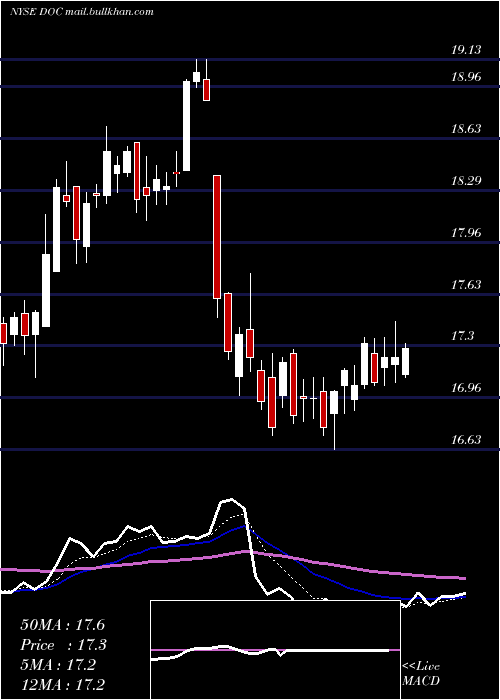This screenshot has width=500, height=700.
Task: Click the 17.3 price axis label
Action: coord(462,336)
